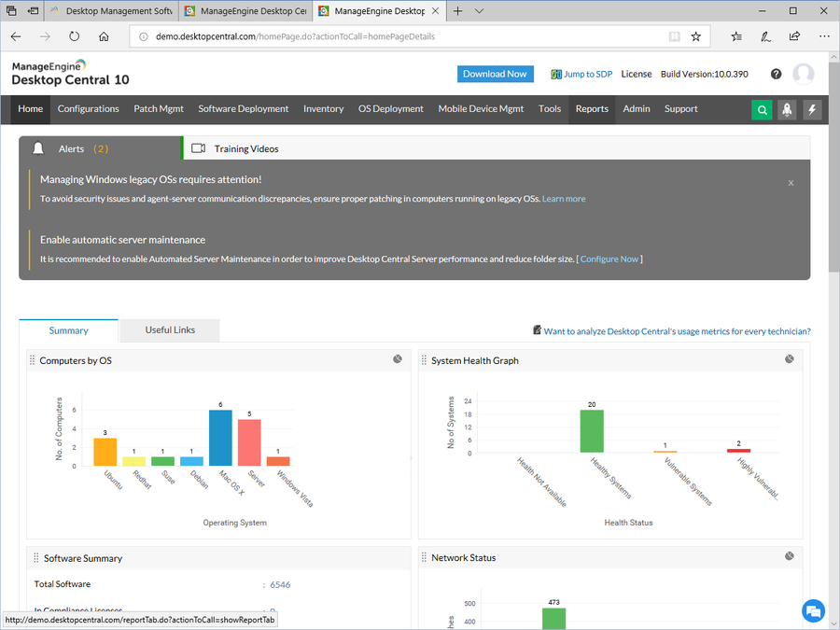Screen dimensions: 840x630
Task: Dismiss the Windows legacy OS alert
Action: pos(791,183)
